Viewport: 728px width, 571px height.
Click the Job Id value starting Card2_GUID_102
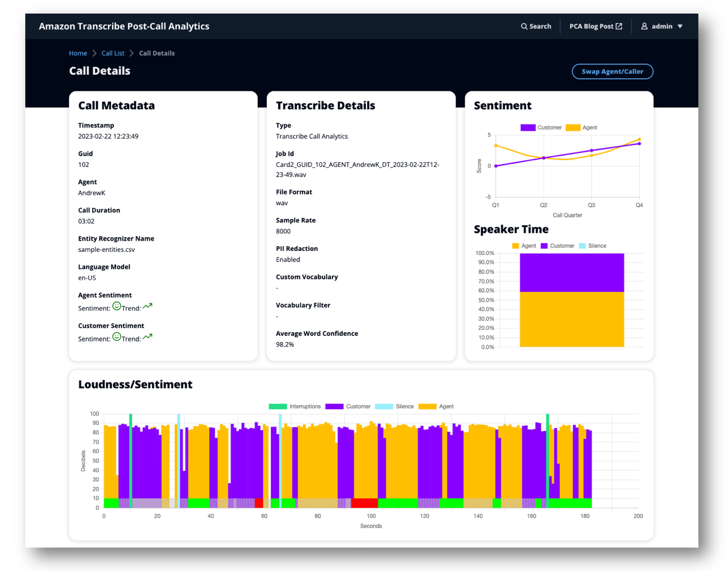click(357, 170)
